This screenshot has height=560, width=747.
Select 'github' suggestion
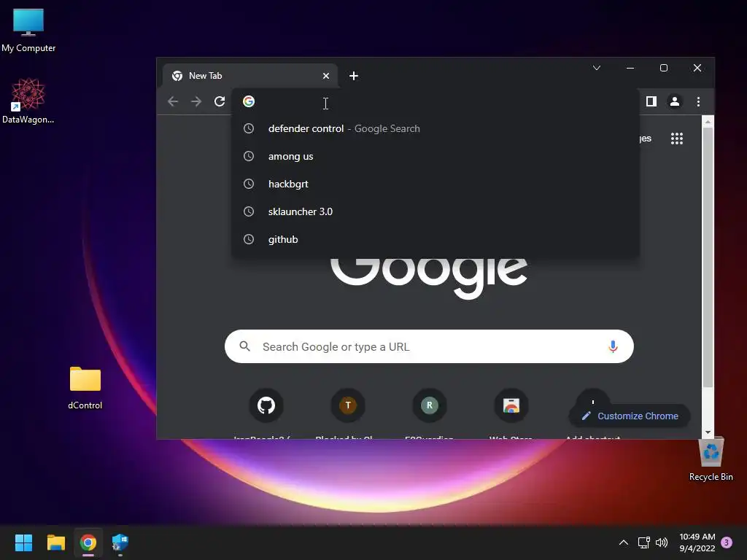pyautogui.click(x=436, y=239)
